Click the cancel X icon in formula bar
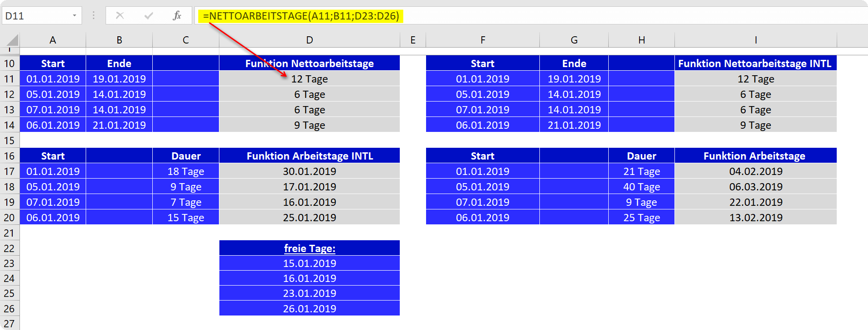 coord(120,16)
